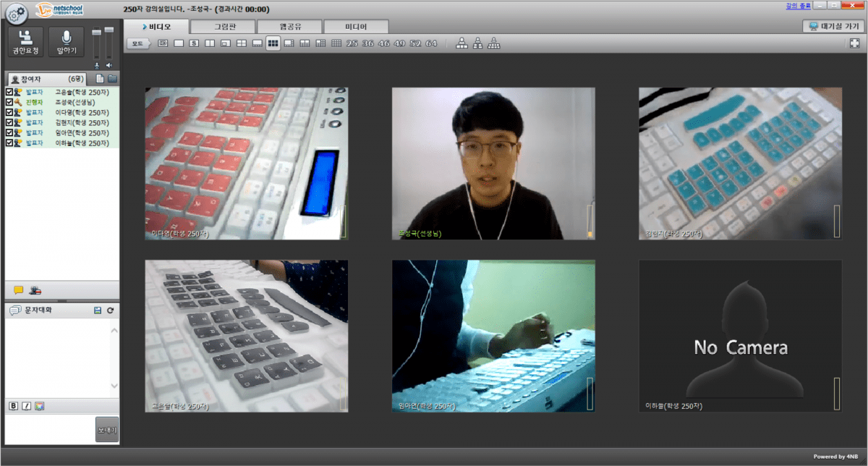
Task: Click the 대기실 가기 button
Action: [x=833, y=27]
